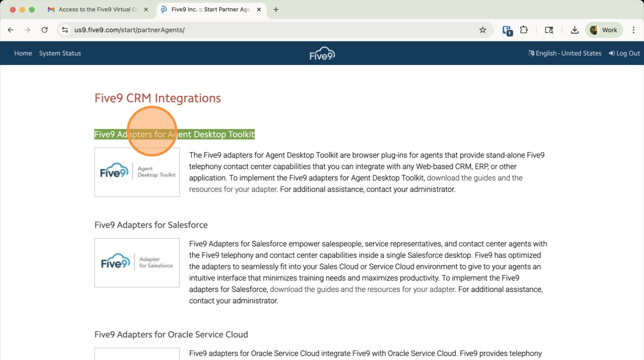Reload the page with the refresh icon
644x360 pixels.
[45, 30]
